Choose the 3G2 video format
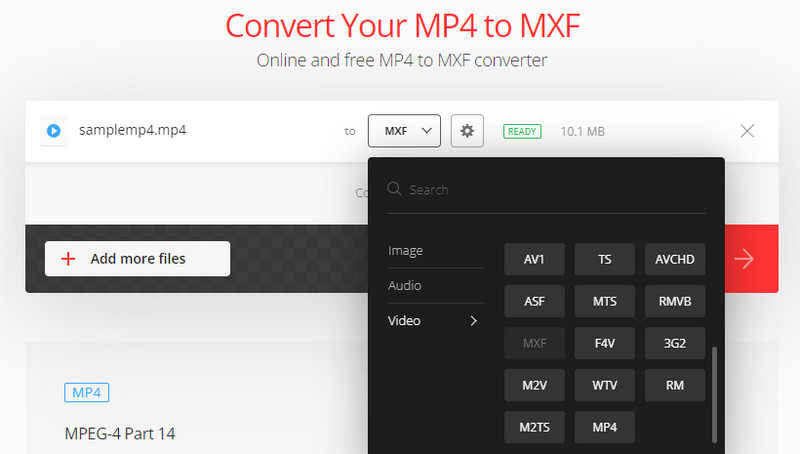 (675, 343)
